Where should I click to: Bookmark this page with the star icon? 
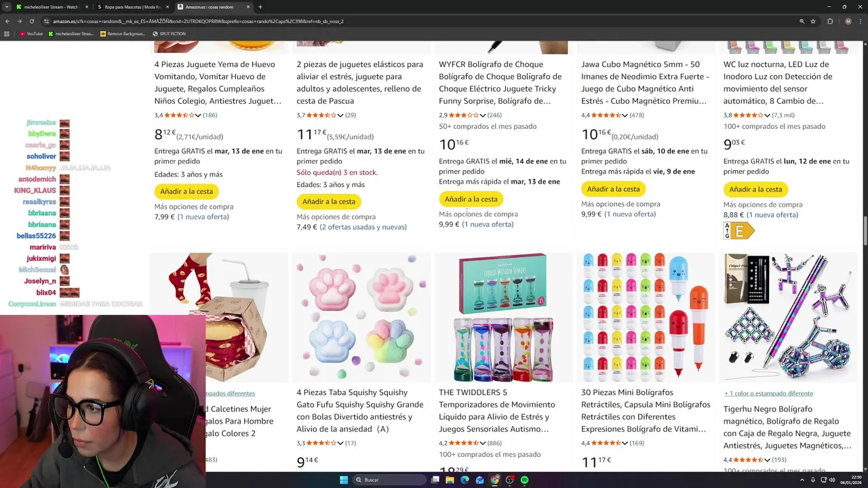[x=814, y=21]
